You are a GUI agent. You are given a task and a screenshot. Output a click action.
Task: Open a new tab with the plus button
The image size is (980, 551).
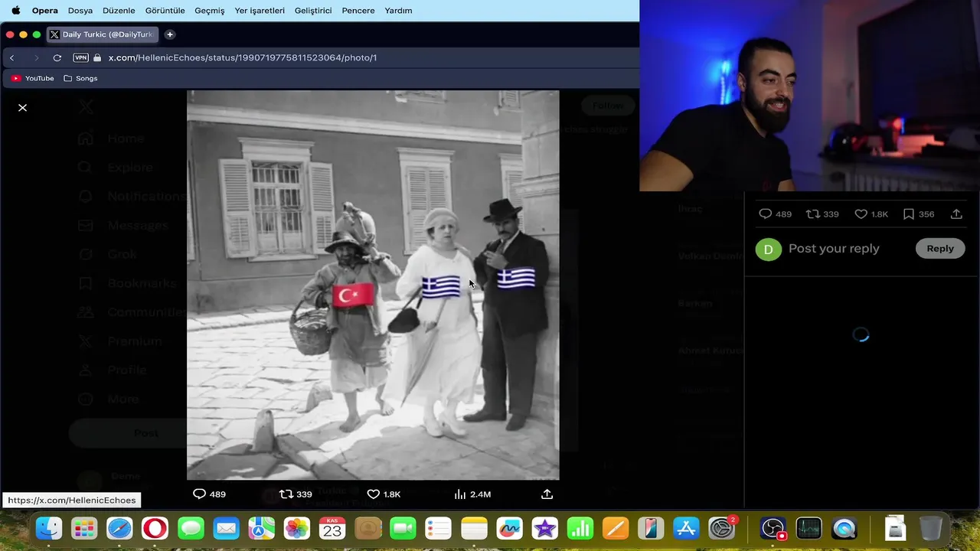coord(170,34)
